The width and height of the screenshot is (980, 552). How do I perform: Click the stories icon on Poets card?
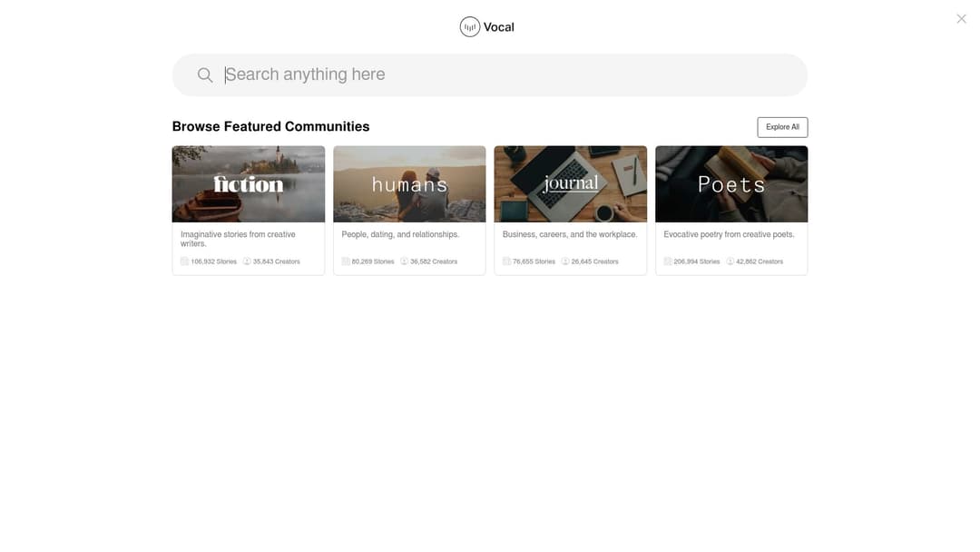tap(668, 261)
